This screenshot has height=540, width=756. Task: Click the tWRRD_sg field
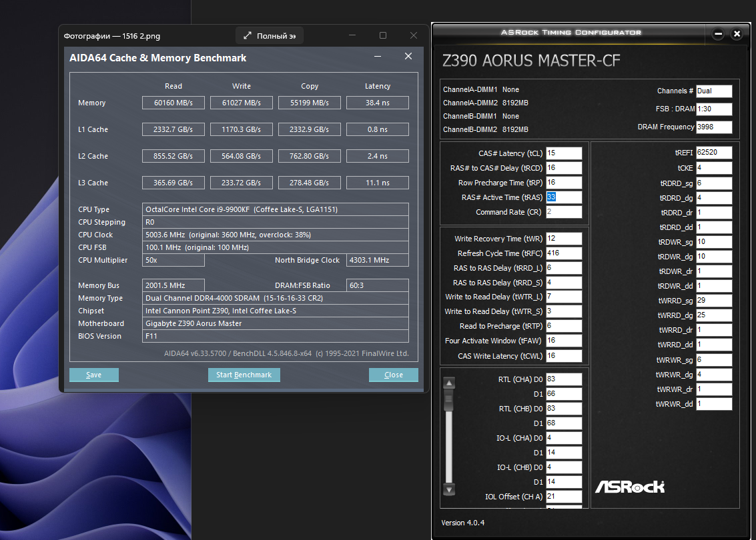pos(714,301)
